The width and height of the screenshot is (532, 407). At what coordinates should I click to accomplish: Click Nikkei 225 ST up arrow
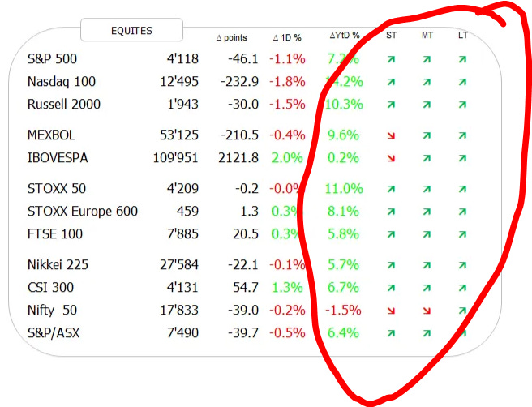point(391,265)
